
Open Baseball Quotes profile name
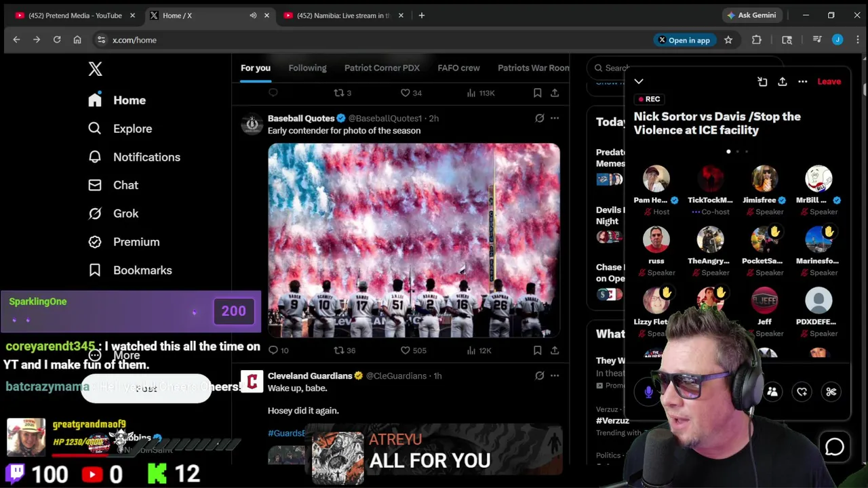(x=301, y=118)
